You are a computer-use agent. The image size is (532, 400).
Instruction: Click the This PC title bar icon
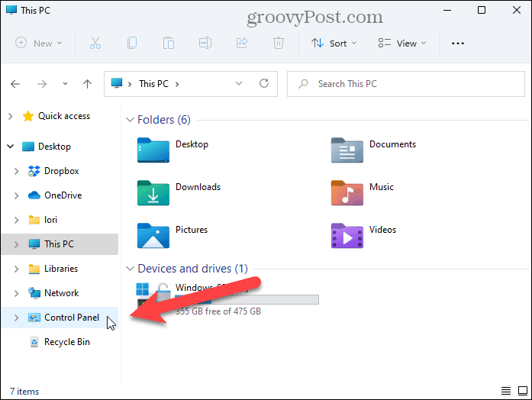(11, 9)
